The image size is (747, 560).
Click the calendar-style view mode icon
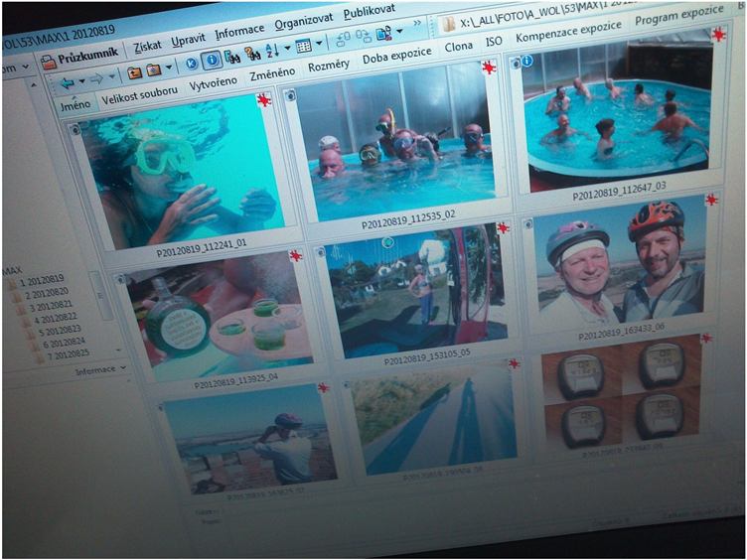tap(304, 47)
